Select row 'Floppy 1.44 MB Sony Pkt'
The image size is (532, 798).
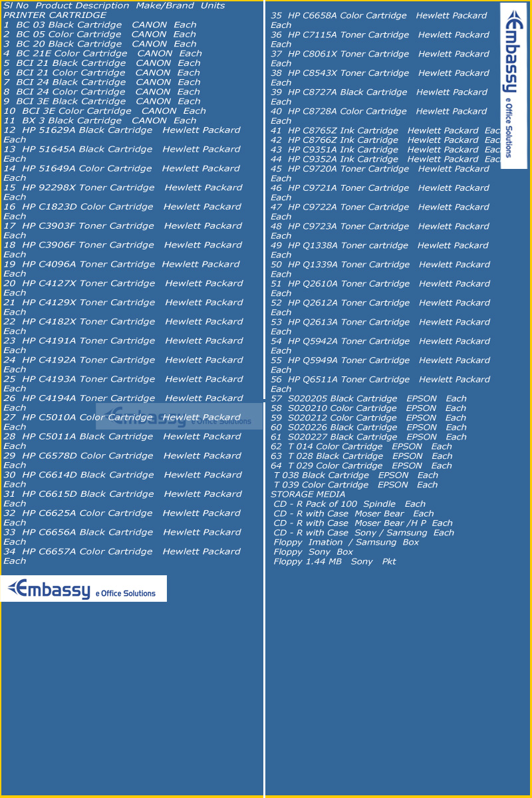coord(334,561)
